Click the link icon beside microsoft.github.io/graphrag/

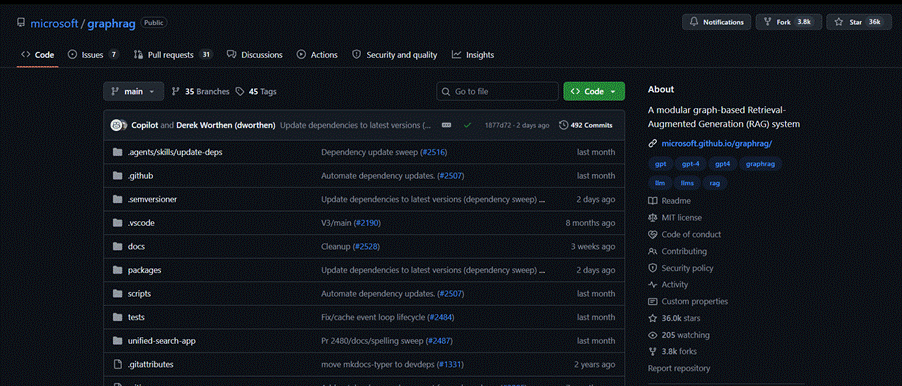coord(652,144)
